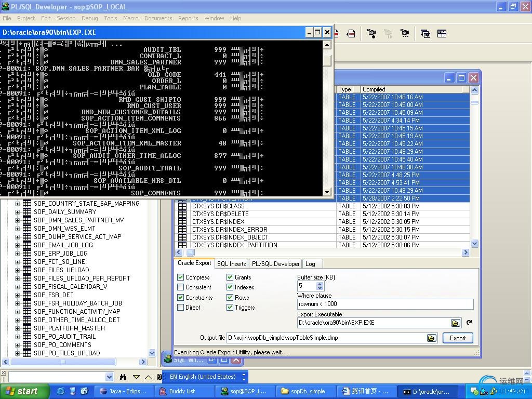The image size is (532, 399).
Task: Browse for Export Executable with folder icon
Action: click(x=455, y=323)
